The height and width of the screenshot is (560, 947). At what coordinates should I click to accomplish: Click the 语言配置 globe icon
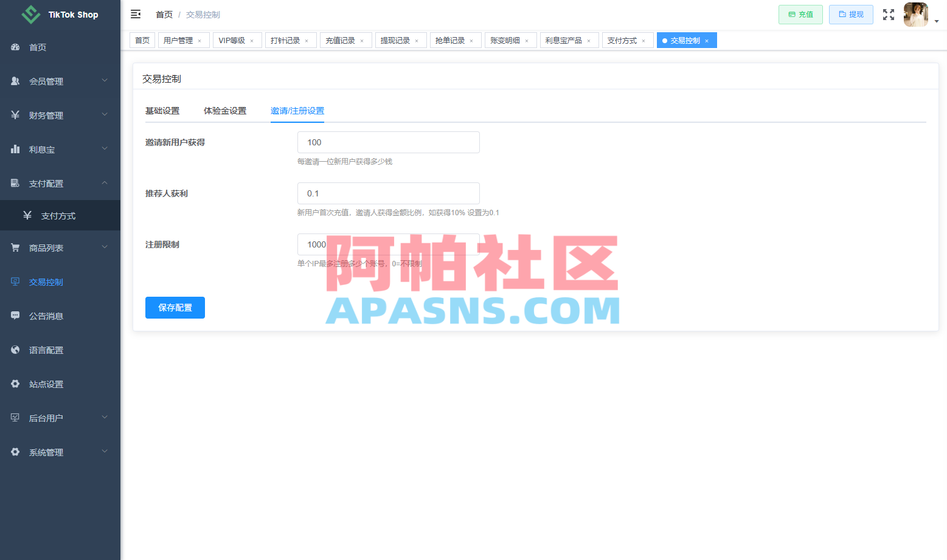click(15, 350)
